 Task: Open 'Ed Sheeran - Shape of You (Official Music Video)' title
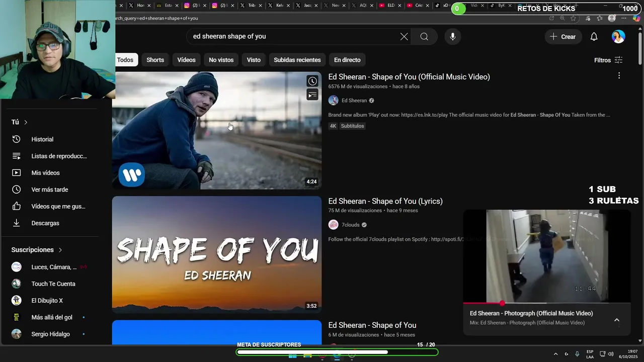pyautogui.click(x=409, y=77)
